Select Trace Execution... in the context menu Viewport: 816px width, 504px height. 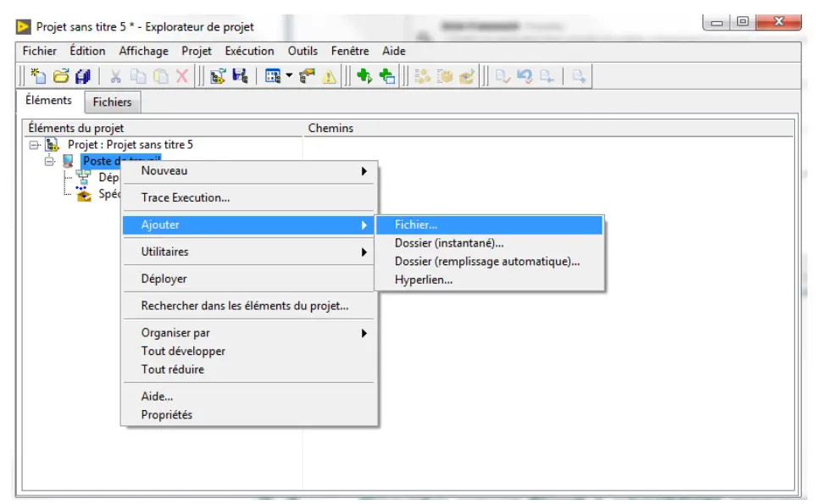249,197
